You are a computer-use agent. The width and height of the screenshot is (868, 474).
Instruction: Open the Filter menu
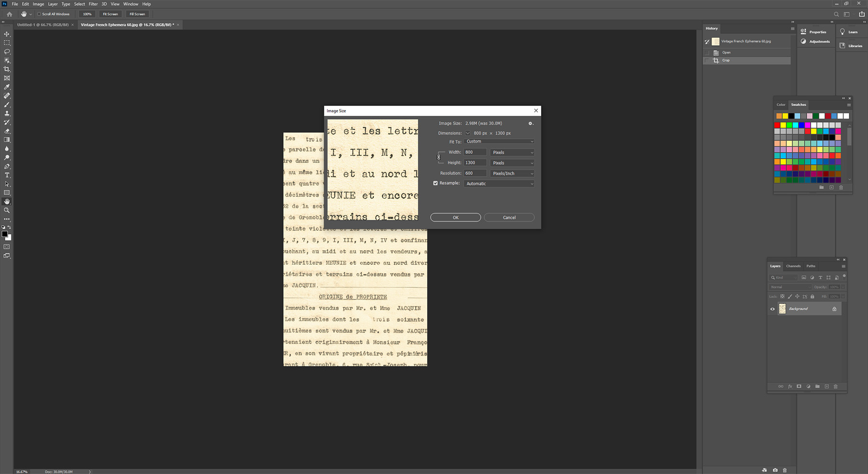tap(93, 4)
